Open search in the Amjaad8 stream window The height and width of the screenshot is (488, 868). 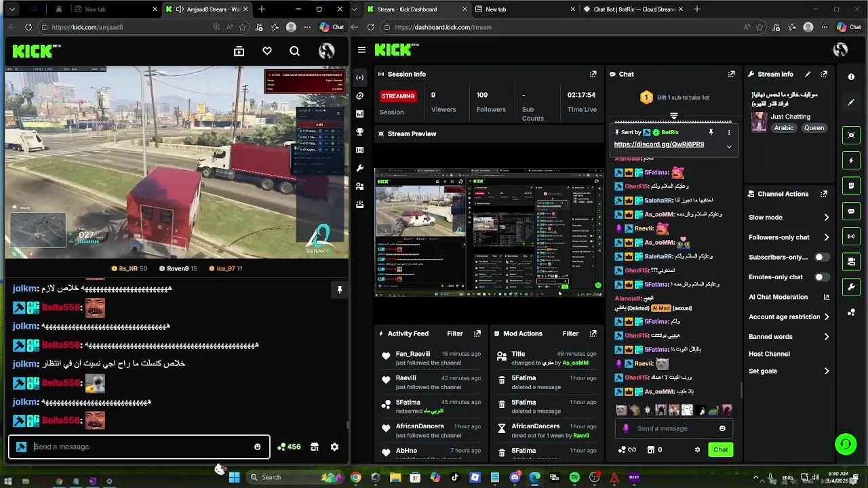294,51
